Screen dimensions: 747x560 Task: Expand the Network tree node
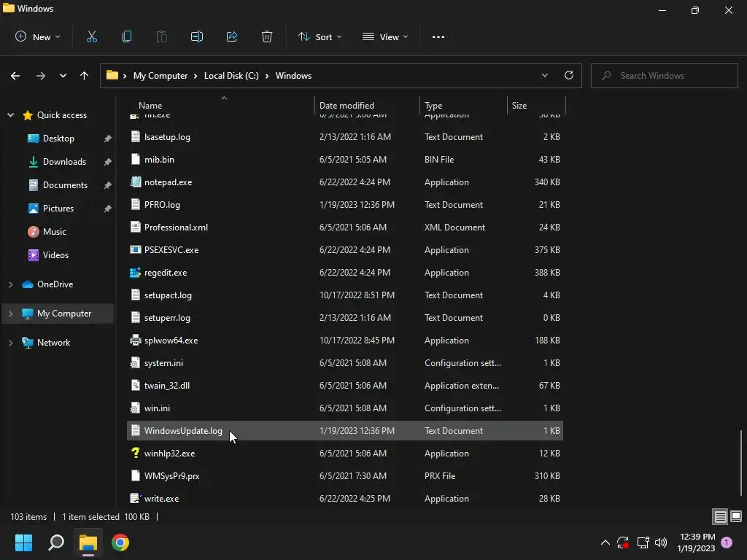pos(10,343)
